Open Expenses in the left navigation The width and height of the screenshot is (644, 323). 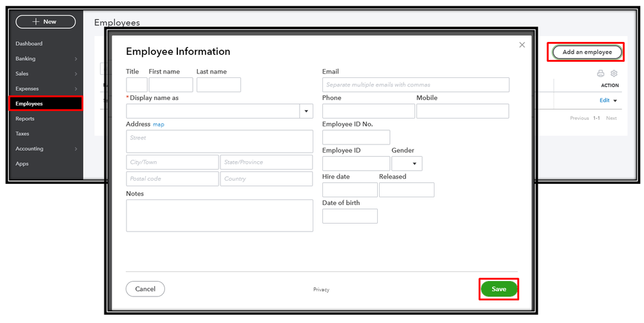pos(27,89)
